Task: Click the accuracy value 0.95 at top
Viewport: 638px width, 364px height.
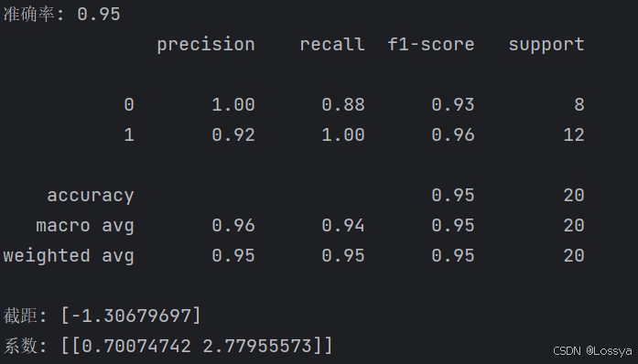Action: pyautogui.click(x=99, y=15)
